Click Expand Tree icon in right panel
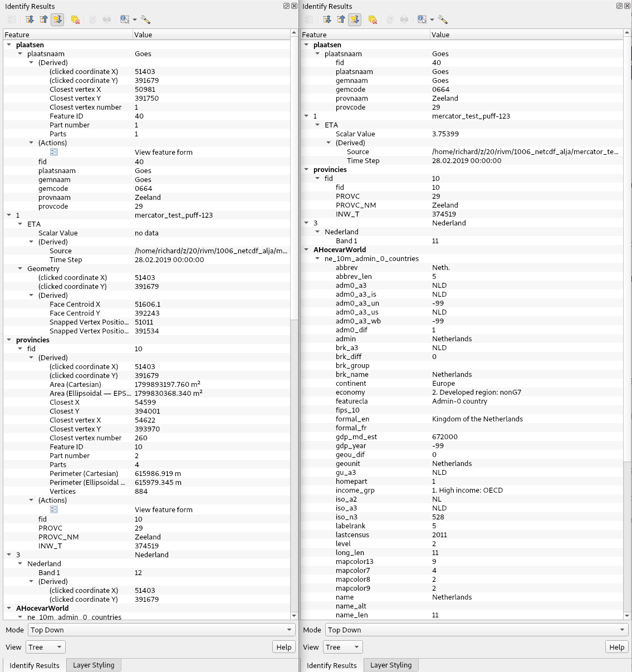 [327, 19]
